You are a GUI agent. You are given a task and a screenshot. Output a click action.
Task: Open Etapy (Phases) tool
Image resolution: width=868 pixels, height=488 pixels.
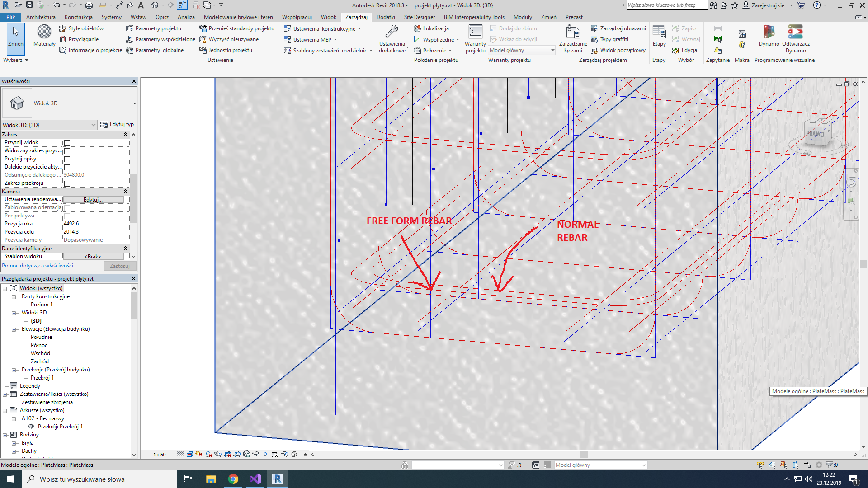pyautogui.click(x=659, y=36)
